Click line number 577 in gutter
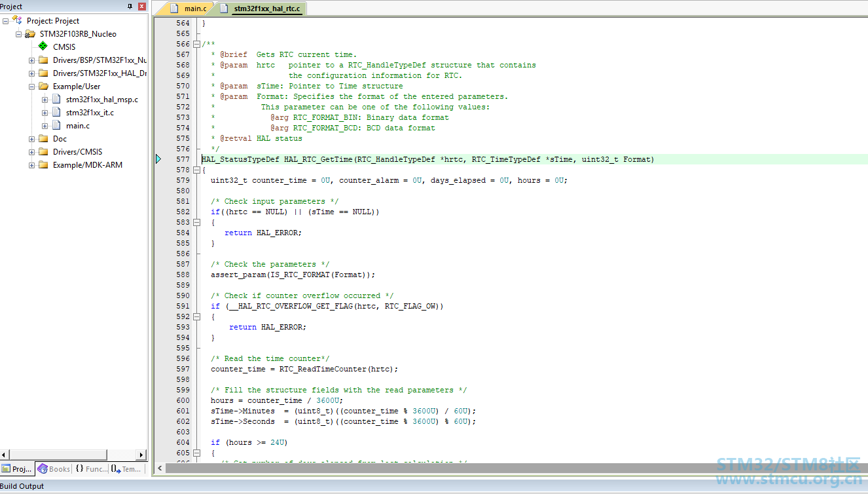 pyautogui.click(x=183, y=159)
